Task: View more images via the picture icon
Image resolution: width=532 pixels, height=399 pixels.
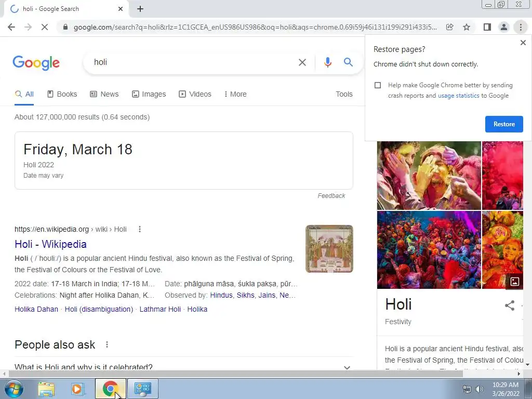Action: [514, 282]
